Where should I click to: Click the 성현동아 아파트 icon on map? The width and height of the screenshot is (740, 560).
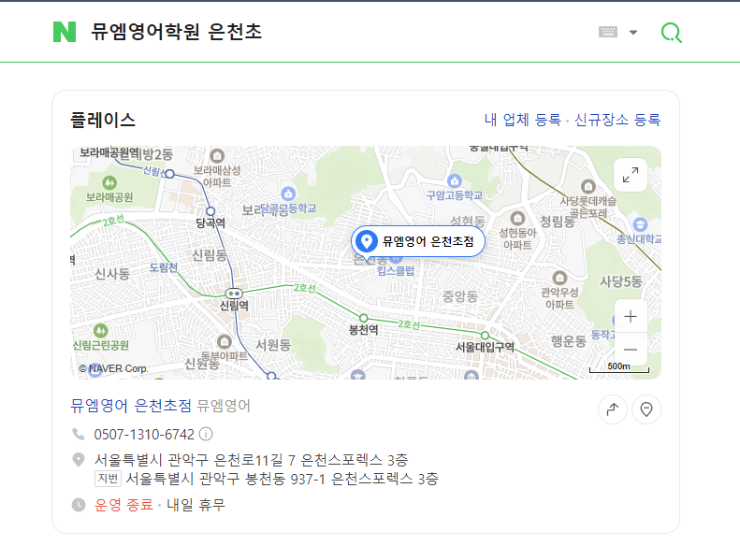coord(517,218)
